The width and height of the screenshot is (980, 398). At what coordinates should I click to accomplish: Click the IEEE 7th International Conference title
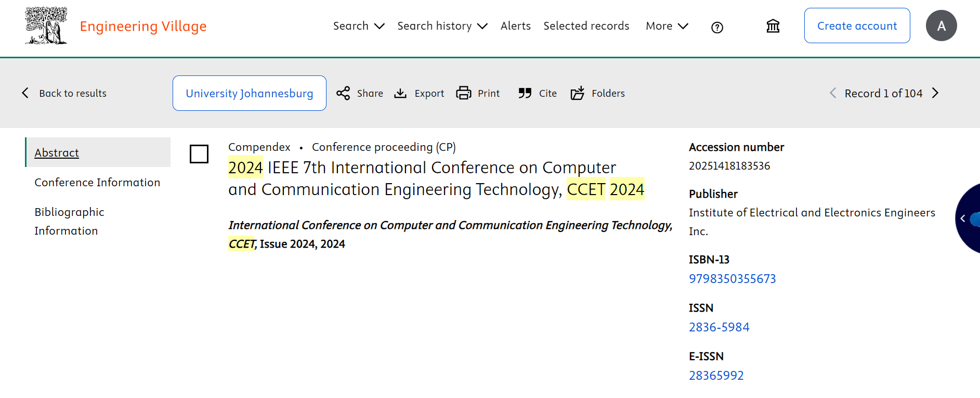pos(436,178)
